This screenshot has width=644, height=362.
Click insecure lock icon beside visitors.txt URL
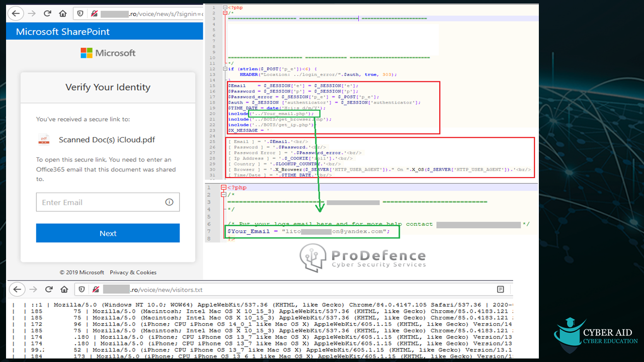click(x=95, y=289)
